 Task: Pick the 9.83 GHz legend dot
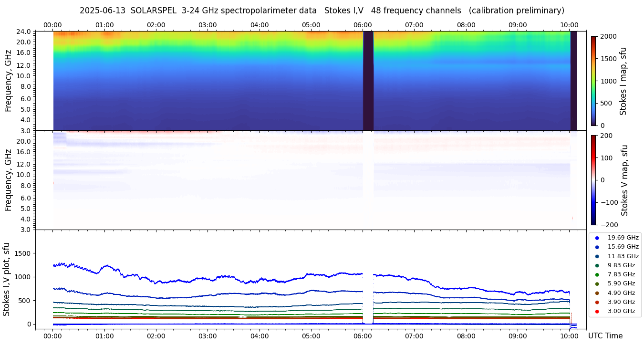pos(597,265)
